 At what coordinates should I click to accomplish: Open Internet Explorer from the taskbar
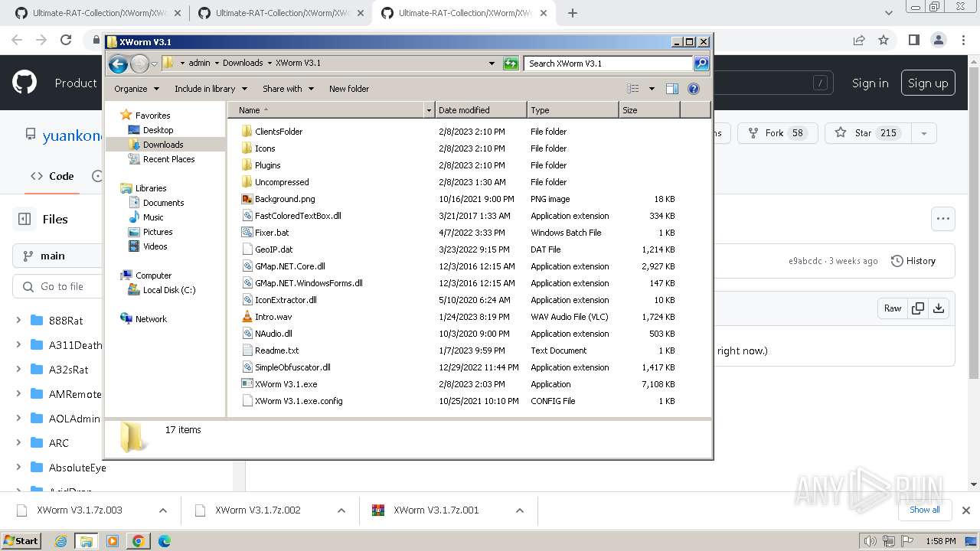pyautogui.click(x=61, y=541)
